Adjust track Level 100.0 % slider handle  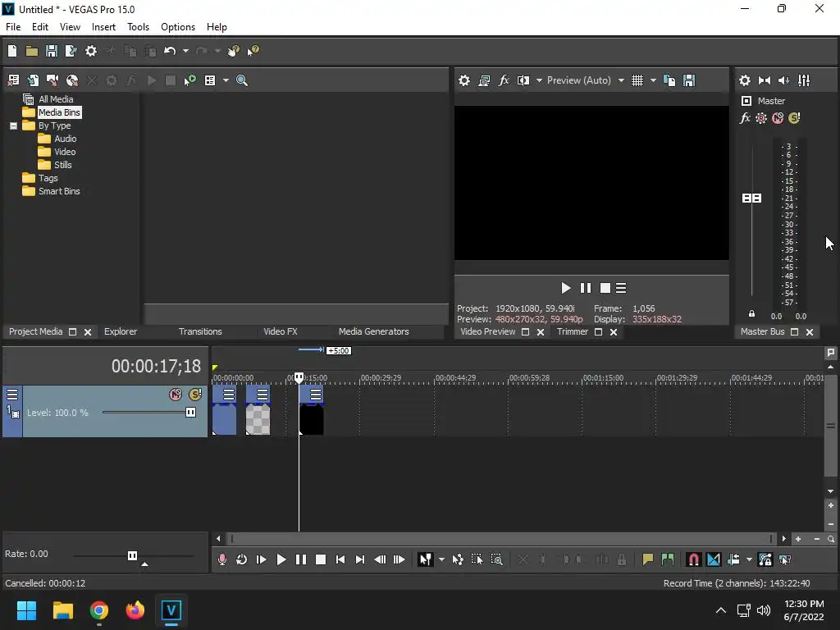pos(190,413)
